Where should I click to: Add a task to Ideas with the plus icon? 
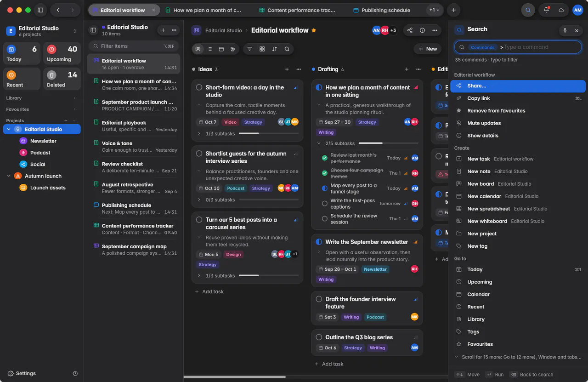click(x=287, y=69)
